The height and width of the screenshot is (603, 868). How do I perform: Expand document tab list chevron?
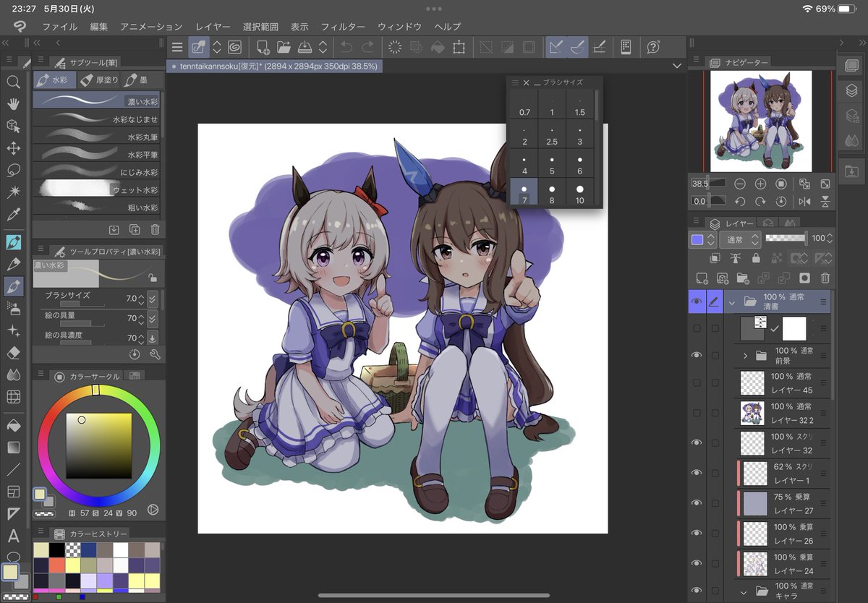[x=677, y=66]
